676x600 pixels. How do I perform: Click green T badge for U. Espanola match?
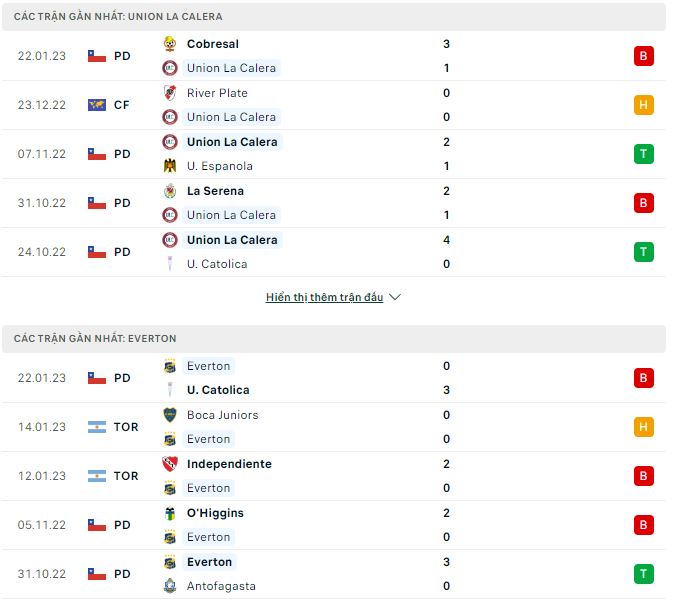[643, 154]
